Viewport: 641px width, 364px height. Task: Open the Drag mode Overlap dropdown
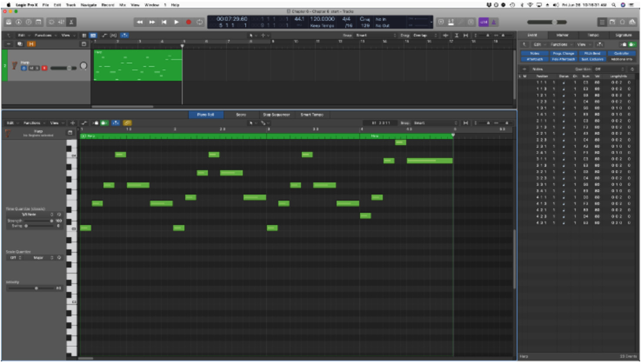425,35
